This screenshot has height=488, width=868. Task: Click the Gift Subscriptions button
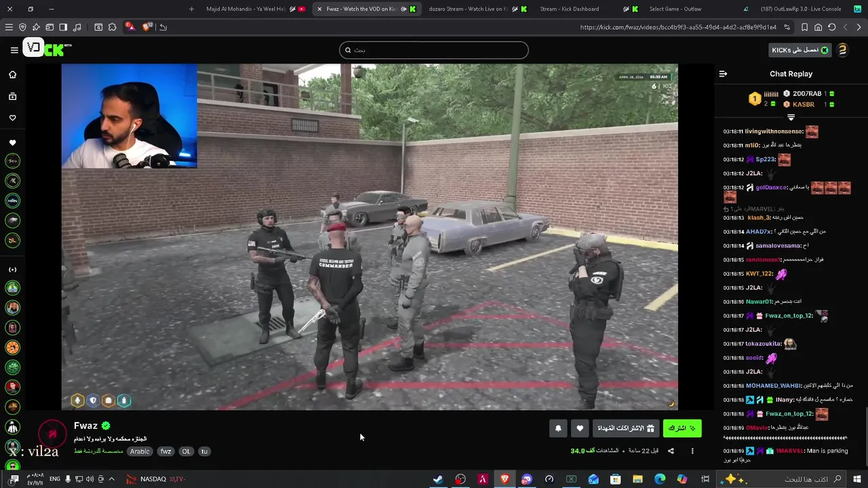click(625, 428)
